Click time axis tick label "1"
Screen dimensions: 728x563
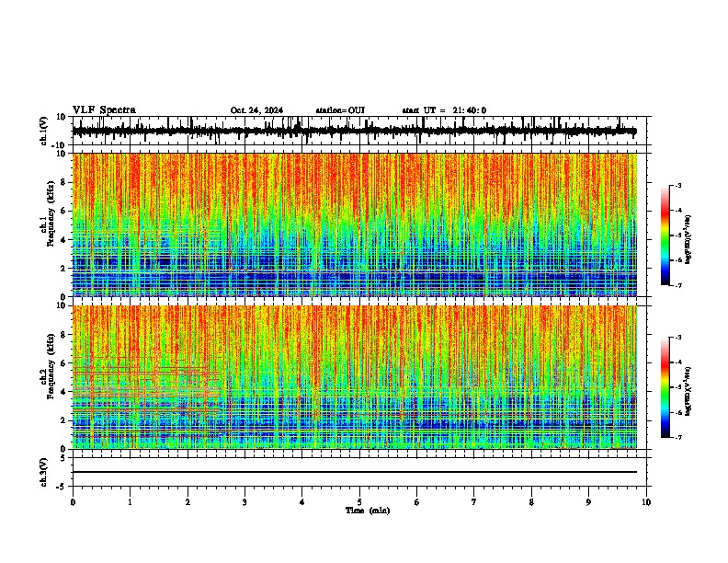130,502
